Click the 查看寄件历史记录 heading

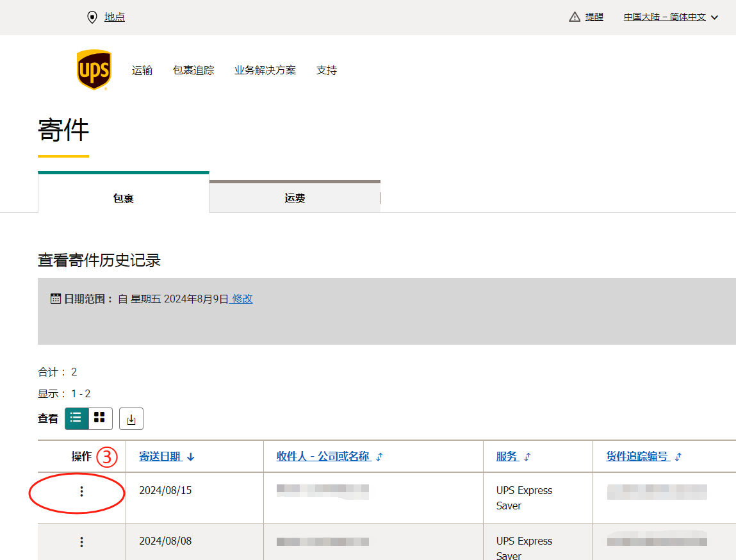[x=99, y=260]
